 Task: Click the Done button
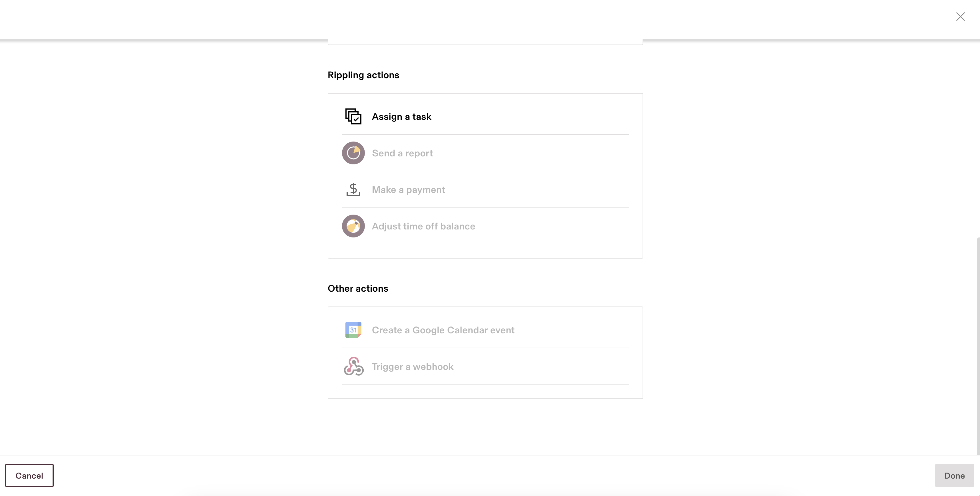[x=954, y=475]
